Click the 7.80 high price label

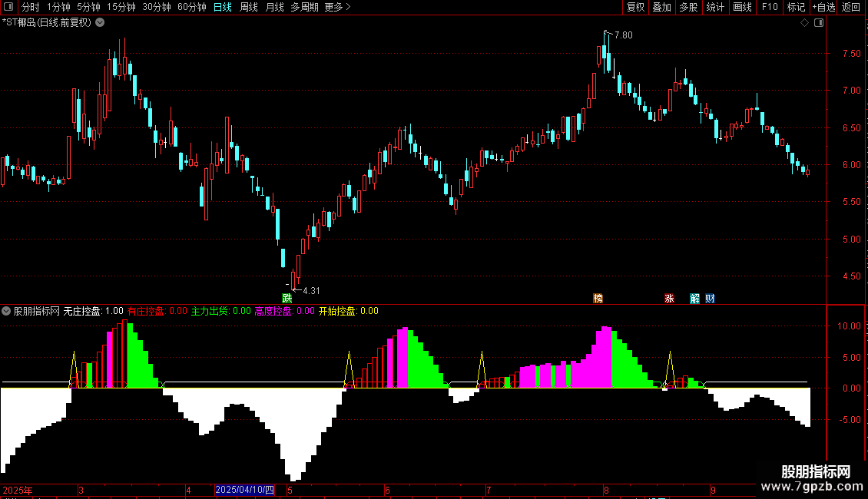(x=623, y=35)
